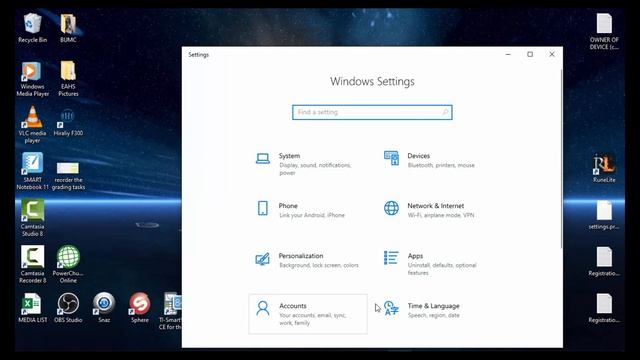The width and height of the screenshot is (640, 360).
Task: Open Personalization title text
Action: coord(301,256)
